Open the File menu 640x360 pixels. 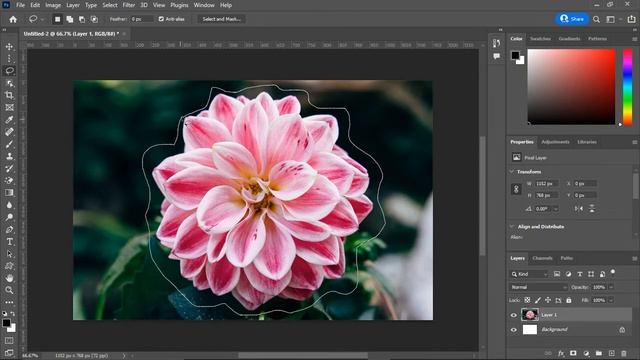pyautogui.click(x=20, y=5)
